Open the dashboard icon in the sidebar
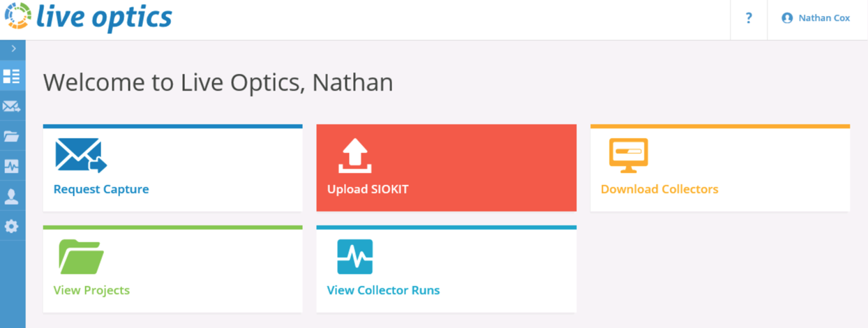The height and width of the screenshot is (328, 868). tap(12, 76)
